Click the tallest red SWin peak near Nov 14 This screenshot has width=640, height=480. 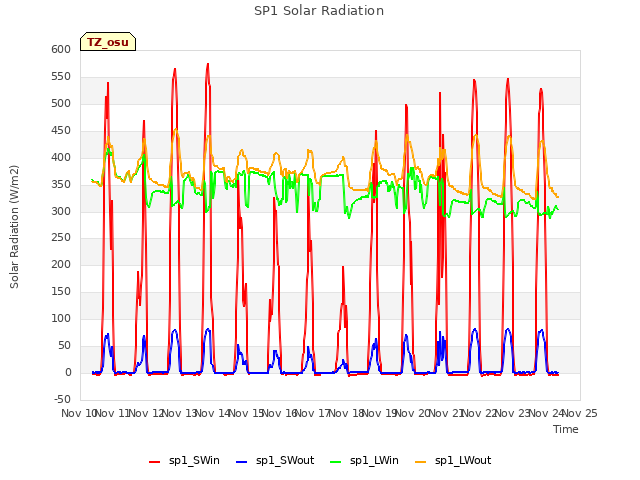[x=208, y=64]
